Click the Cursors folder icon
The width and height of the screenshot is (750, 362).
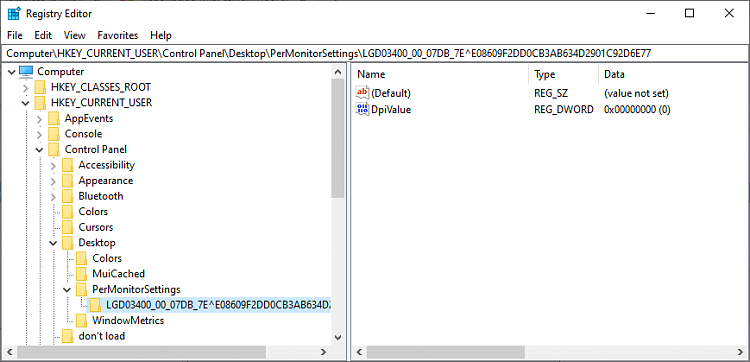67,227
